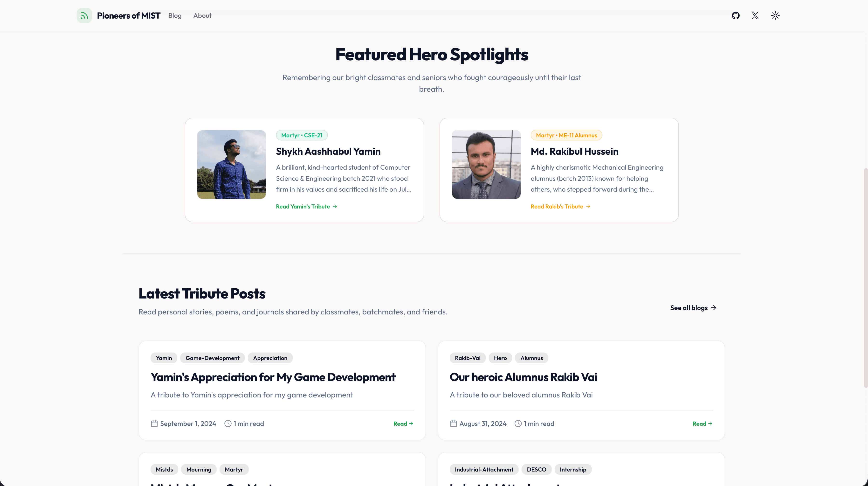Go to Pioneers of MIST home title

(129, 15)
